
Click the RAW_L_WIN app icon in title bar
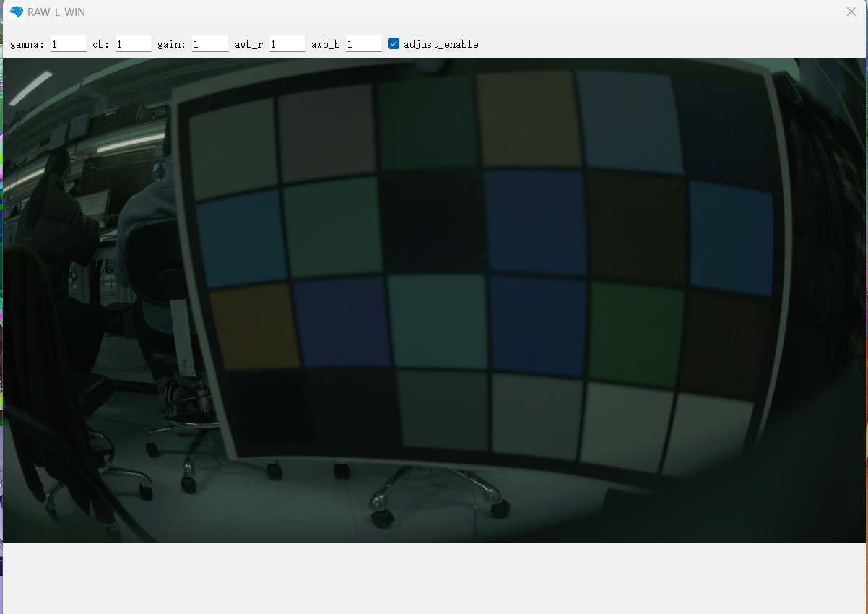17,12
